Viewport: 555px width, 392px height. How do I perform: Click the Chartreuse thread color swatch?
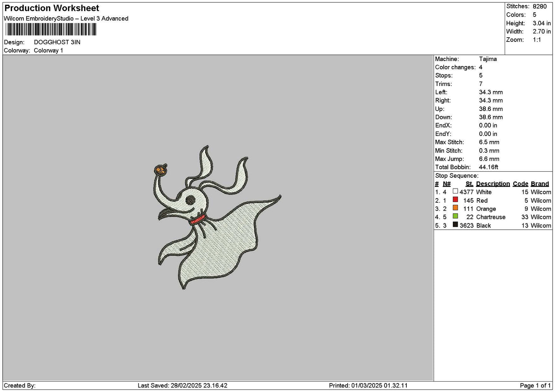pyautogui.click(x=455, y=216)
